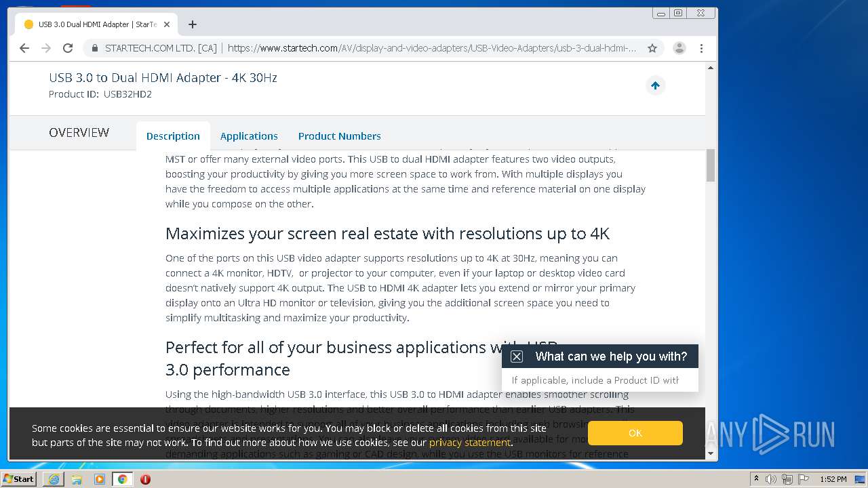Open the red Opera taskbar icon

point(145,479)
